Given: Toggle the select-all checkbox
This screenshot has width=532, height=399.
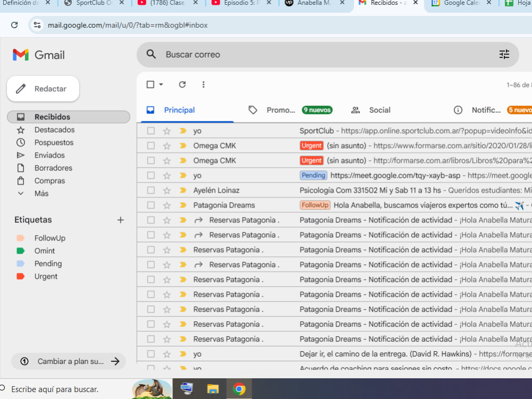Looking at the screenshot, I should coord(151,85).
